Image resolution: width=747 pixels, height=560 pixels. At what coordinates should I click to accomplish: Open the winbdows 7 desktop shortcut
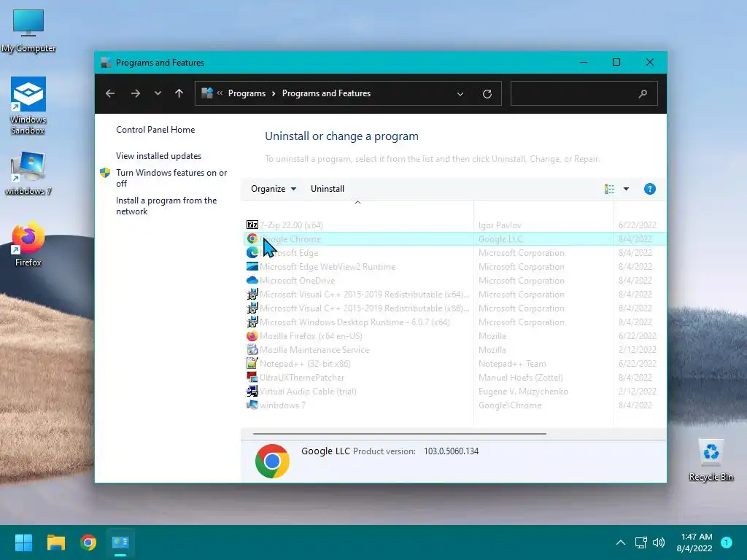[28, 174]
